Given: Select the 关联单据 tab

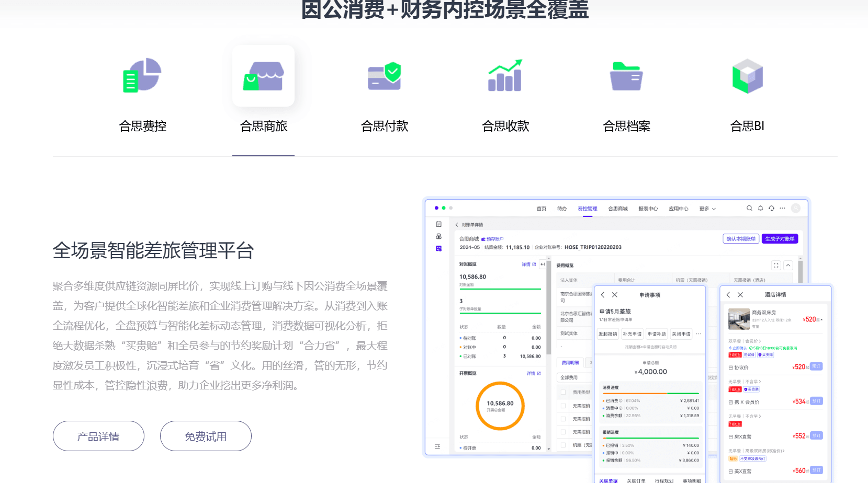Looking at the screenshot, I should [608, 480].
